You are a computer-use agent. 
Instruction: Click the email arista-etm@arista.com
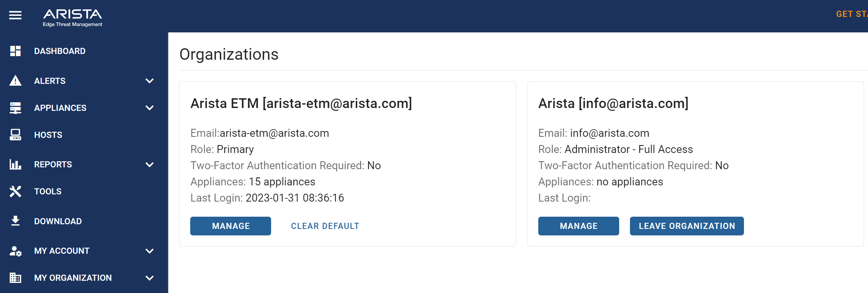[x=274, y=133]
